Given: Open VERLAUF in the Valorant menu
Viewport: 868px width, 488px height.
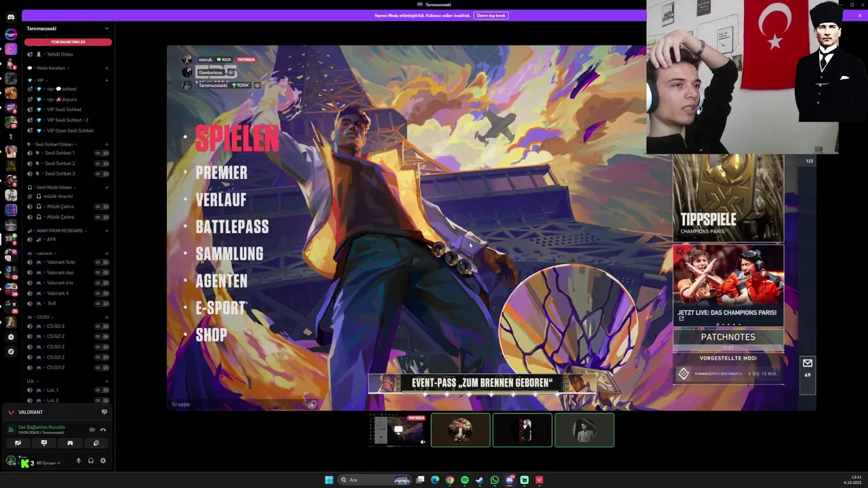Looking at the screenshot, I should point(221,200).
